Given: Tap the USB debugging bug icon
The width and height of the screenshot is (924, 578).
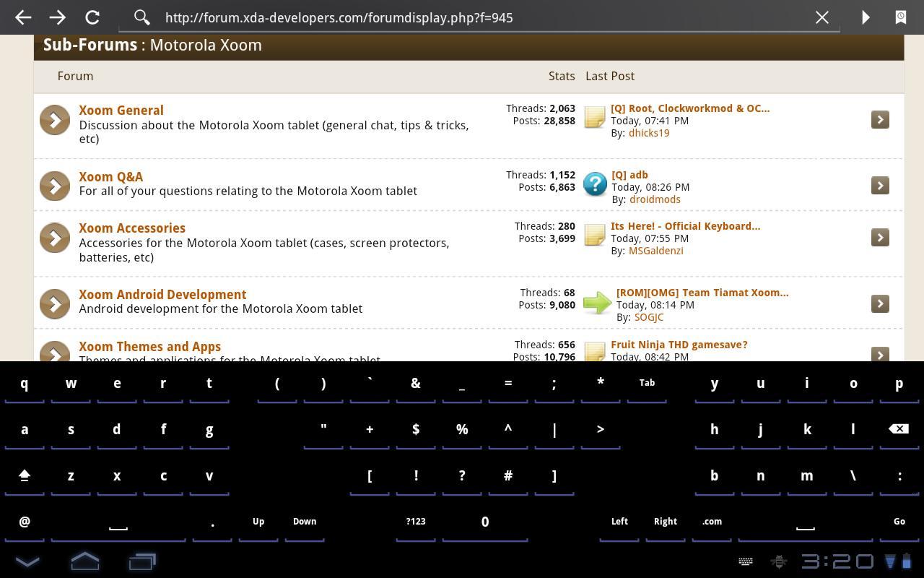Looking at the screenshot, I should click(x=779, y=561).
